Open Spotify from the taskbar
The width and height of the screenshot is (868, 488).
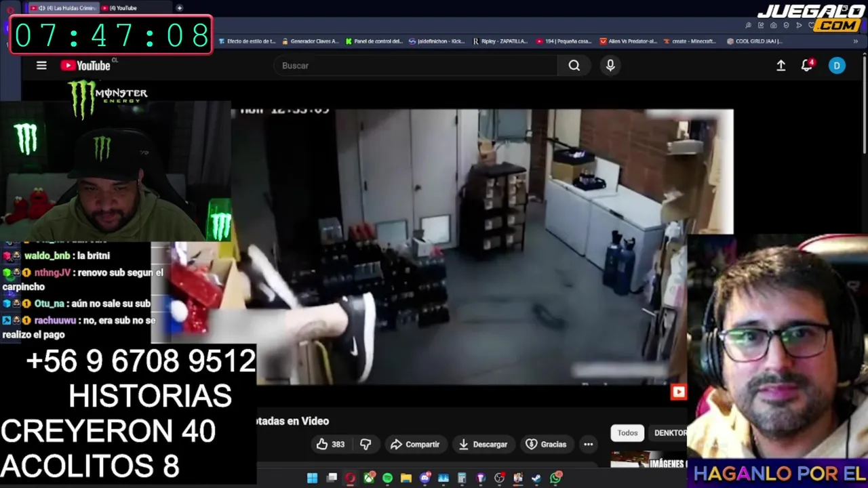pyautogui.click(x=387, y=478)
